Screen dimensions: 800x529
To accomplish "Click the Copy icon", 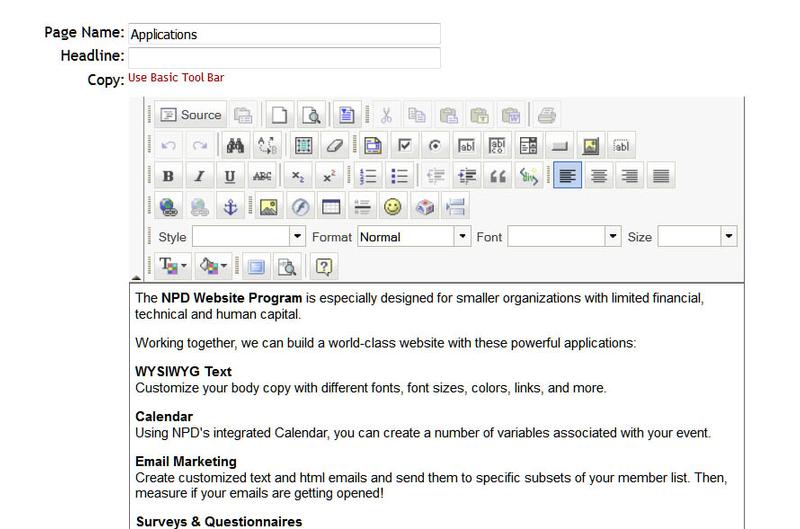I will tap(417, 115).
